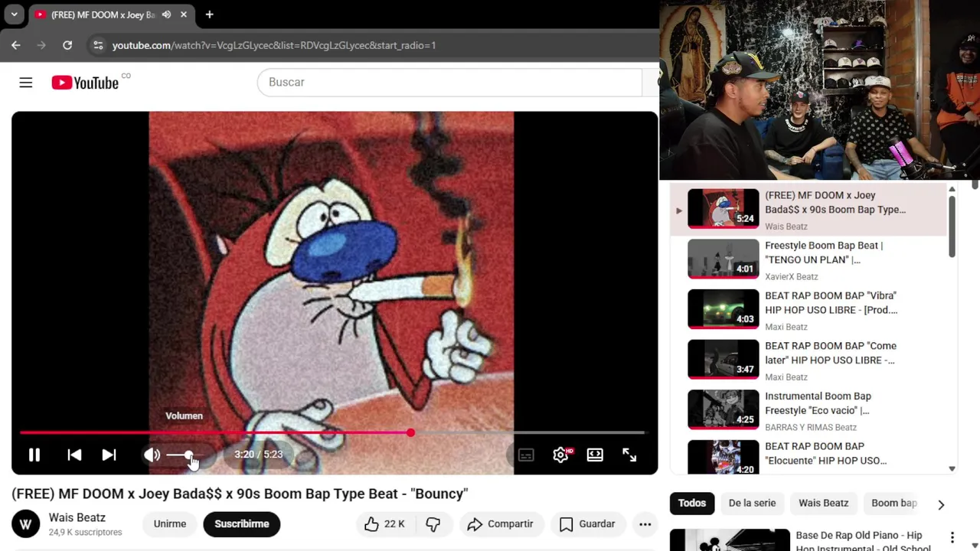The height and width of the screenshot is (551, 980).
Task: Click the playlist scrollbar down arrow
Action: pyautogui.click(x=952, y=469)
